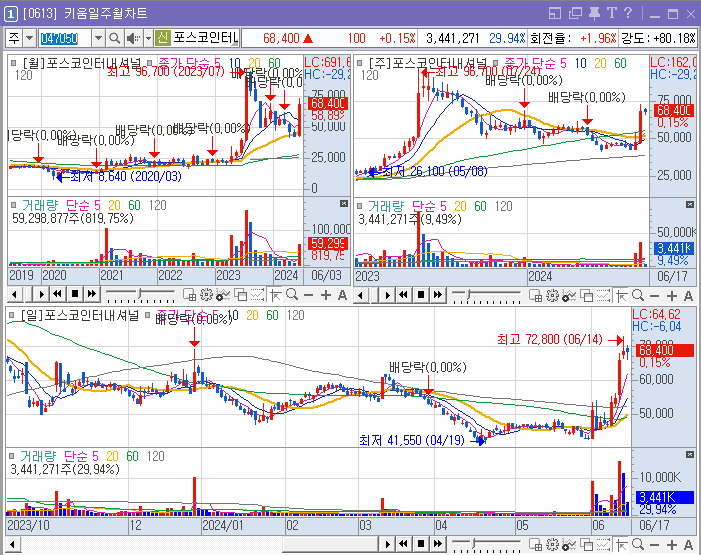701x555 pixels.
Task: Fast-forward the weekly chart with double-right arrows
Action: [438, 294]
